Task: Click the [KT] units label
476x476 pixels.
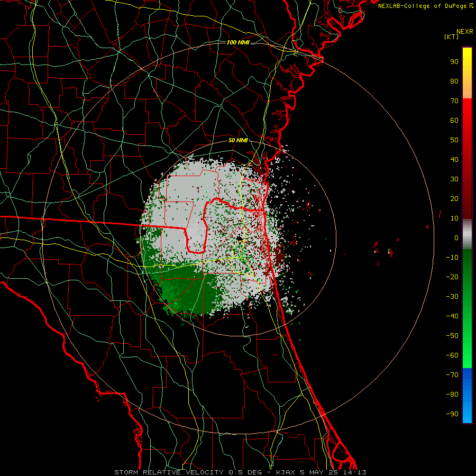Action: pos(452,36)
